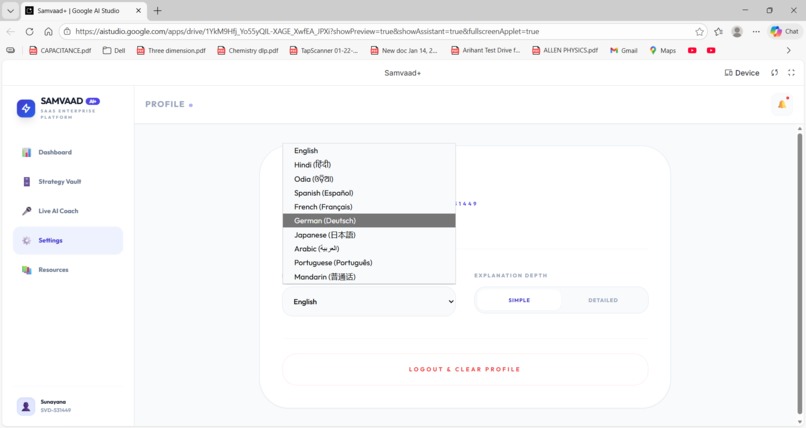Viewport: 806px width, 428px height.
Task: Open Strategy Vault in sidebar
Action: pyautogui.click(x=68, y=182)
